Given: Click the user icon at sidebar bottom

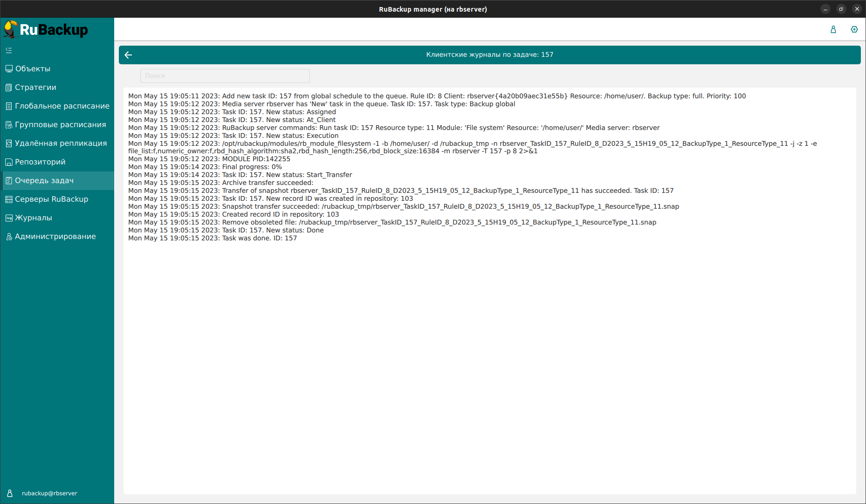Looking at the screenshot, I should [x=10, y=493].
